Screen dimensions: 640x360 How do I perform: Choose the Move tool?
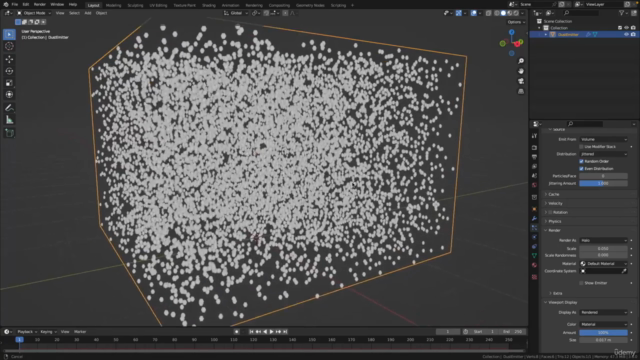click(x=9, y=59)
